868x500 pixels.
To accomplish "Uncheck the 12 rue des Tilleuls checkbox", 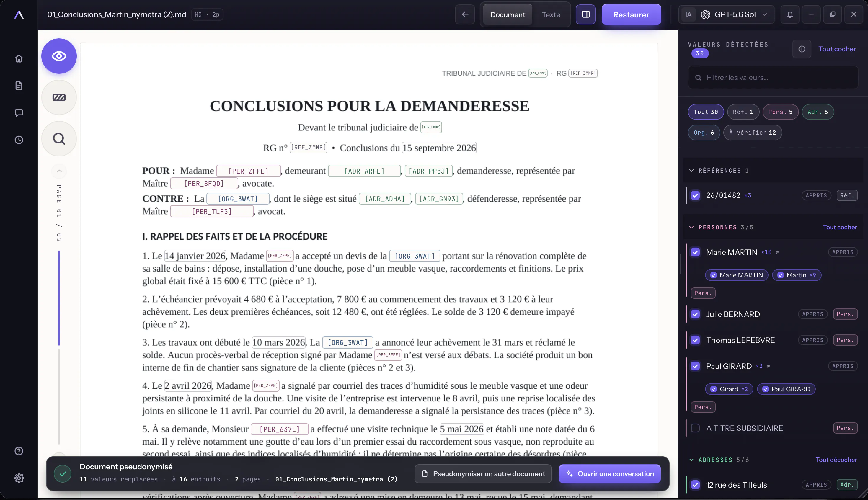I will click(x=695, y=485).
